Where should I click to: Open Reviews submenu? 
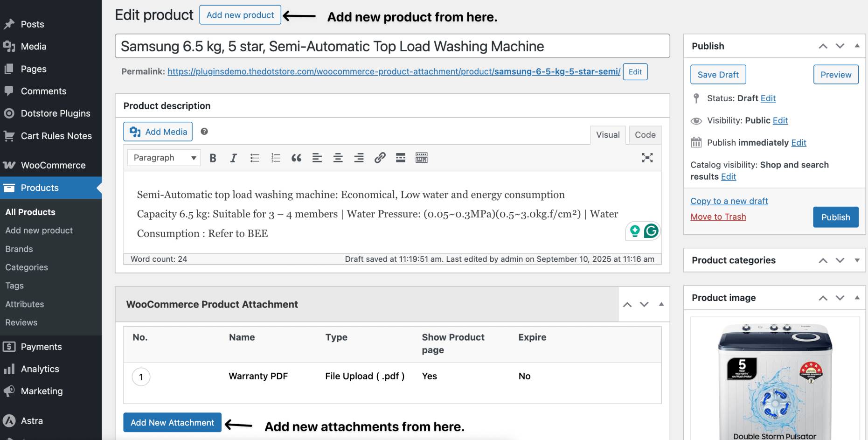point(21,322)
